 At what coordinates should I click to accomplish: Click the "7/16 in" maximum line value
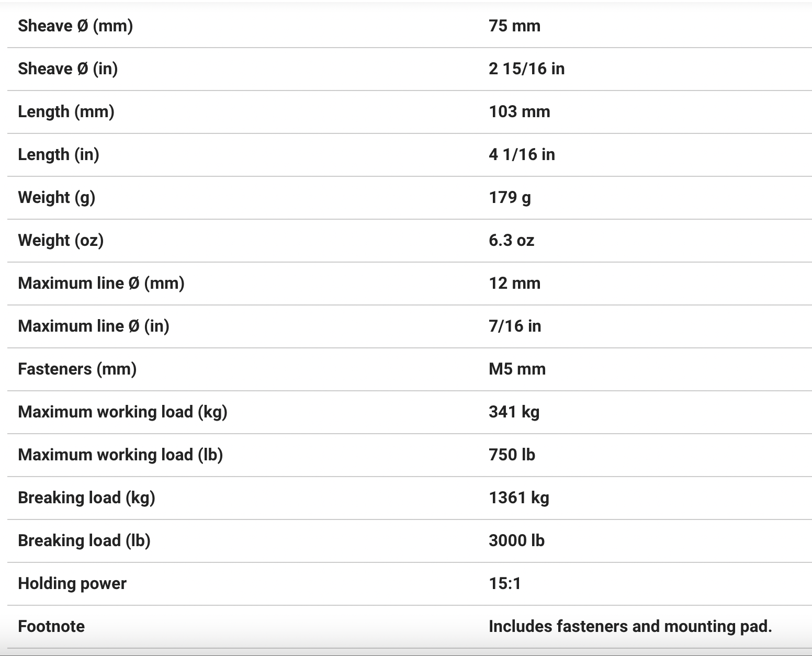[515, 326]
